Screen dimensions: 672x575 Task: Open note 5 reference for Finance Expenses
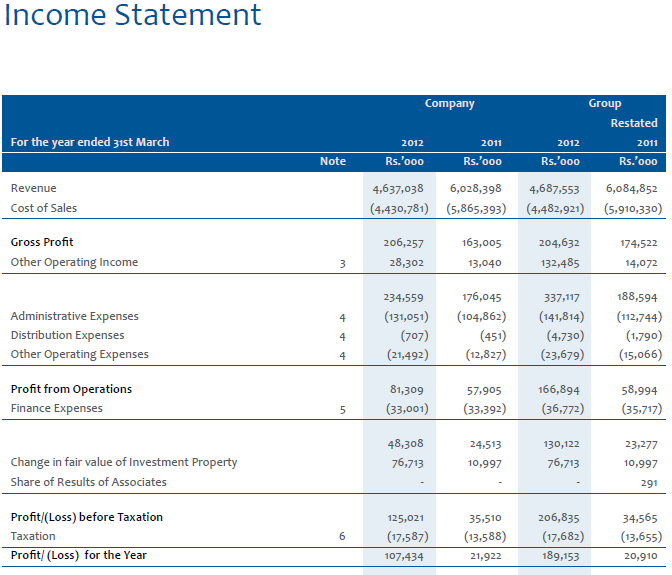342,409
